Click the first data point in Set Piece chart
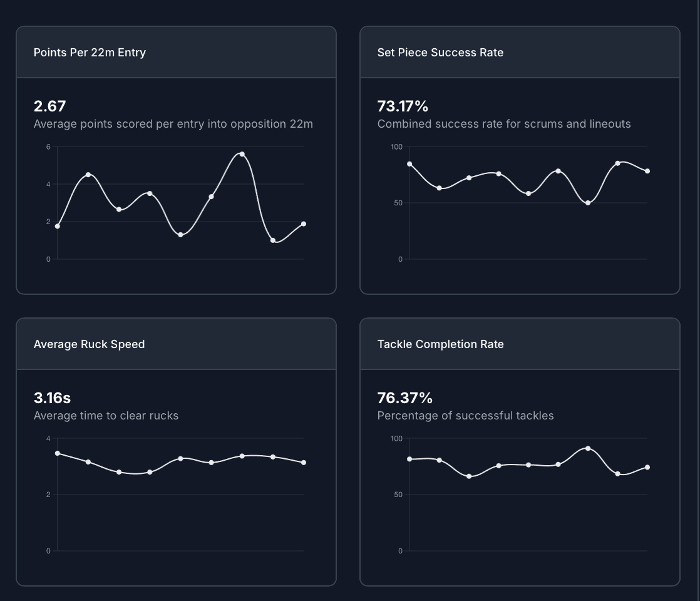Screen dimensions: 700x601 click(x=409, y=164)
